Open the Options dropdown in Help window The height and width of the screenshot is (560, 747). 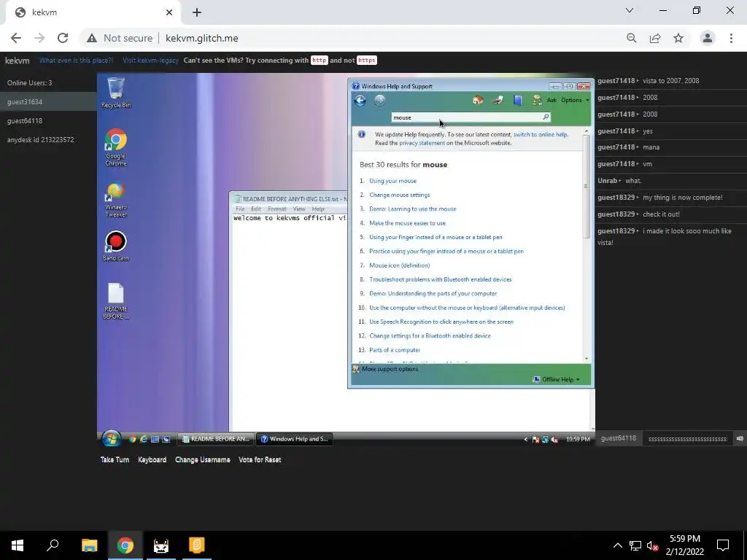coord(575,100)
